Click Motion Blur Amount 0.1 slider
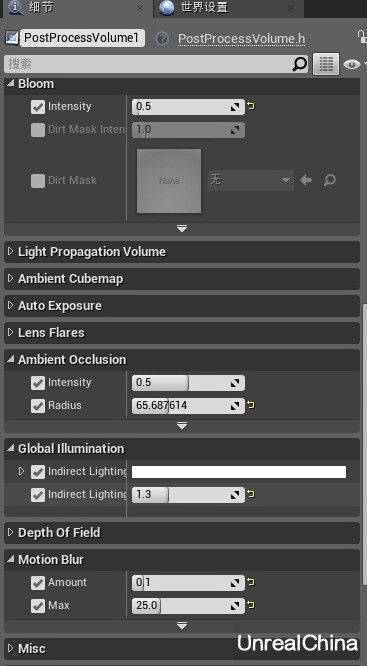 pyautogui.click(x=188, y=583)
